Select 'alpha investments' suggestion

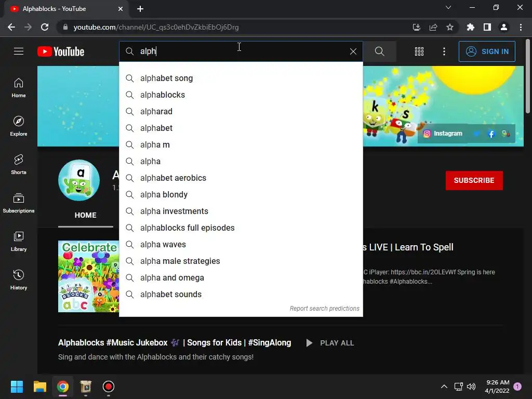pyautogui.click(x=241, y=211)
